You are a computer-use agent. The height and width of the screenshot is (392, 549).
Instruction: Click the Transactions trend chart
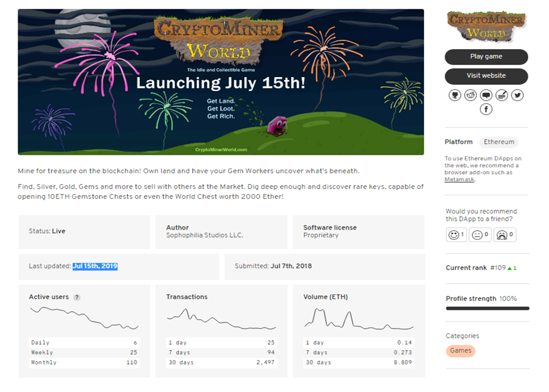221,319
